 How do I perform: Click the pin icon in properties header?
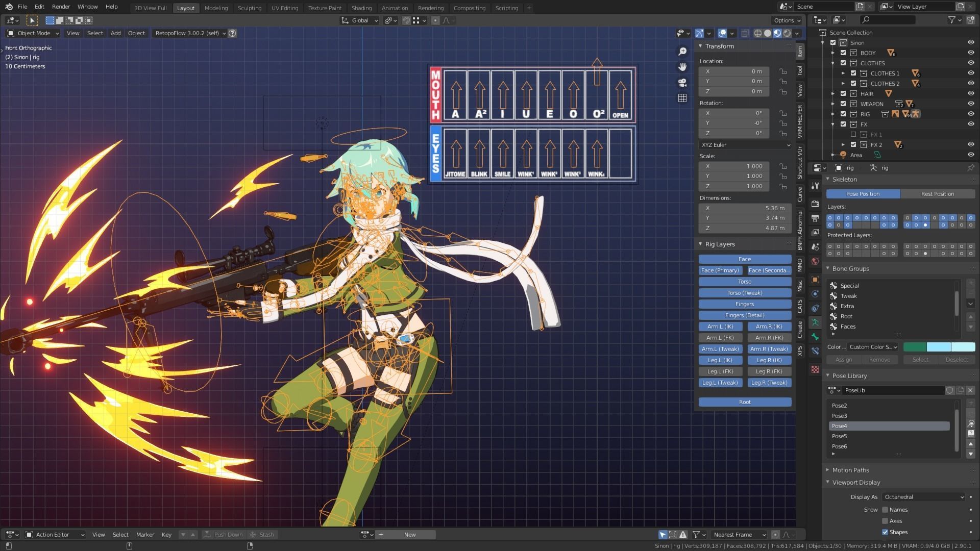coord(970,168)
